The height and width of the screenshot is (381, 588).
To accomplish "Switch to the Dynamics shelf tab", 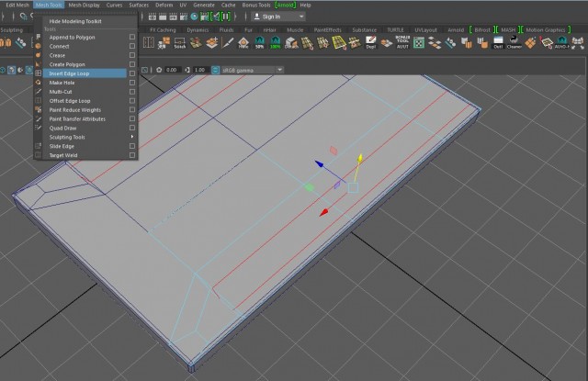I will [198, 29].
